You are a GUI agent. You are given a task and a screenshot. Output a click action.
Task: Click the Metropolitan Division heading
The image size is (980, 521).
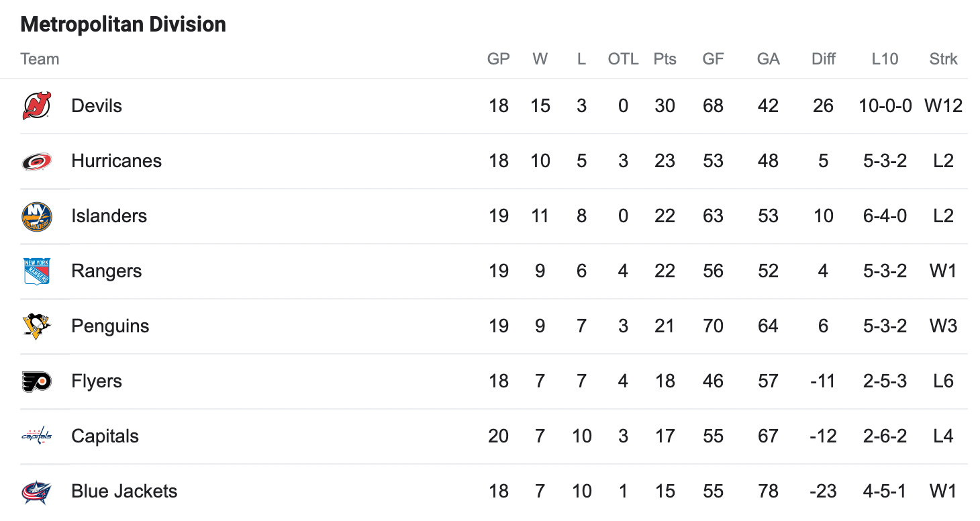pyautogui.click(x=124, y=25)
